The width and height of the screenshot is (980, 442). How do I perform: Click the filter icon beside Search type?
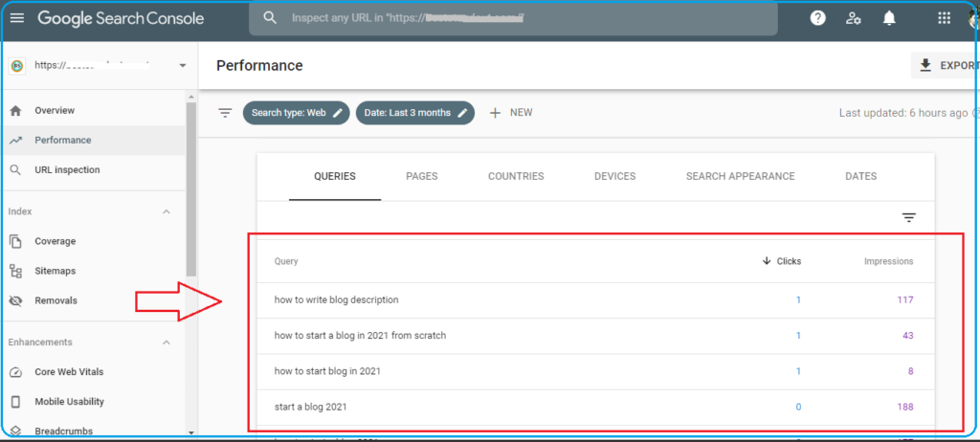click(x=225, y=113)
